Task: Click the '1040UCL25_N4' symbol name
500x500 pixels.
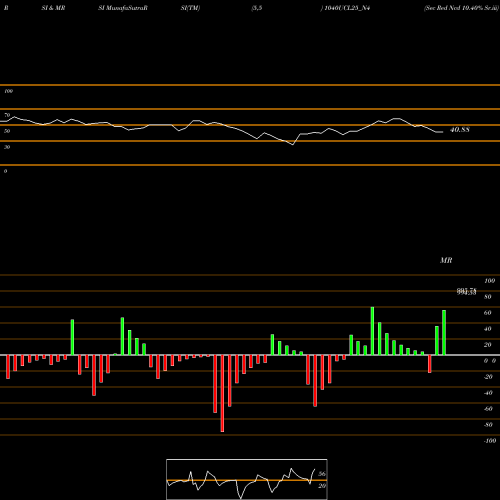Action: [x=347, y=8]
